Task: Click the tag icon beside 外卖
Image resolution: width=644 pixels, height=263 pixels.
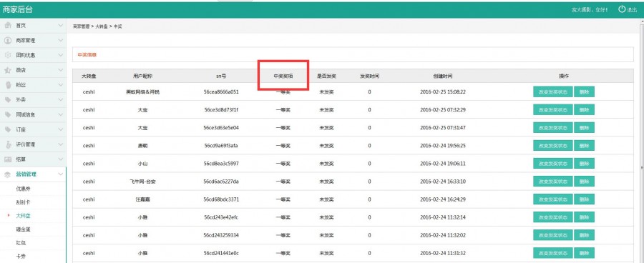Action: [8, 100]
